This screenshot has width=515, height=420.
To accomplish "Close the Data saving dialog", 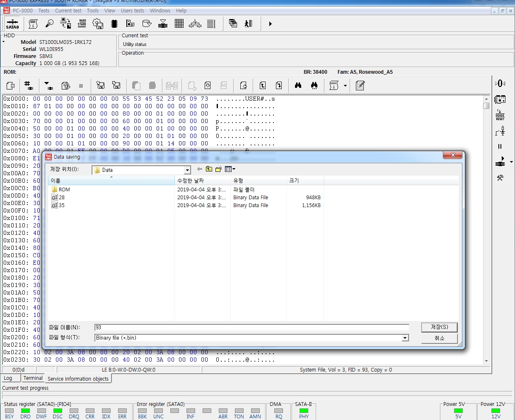I will click(x=452, y=155).
